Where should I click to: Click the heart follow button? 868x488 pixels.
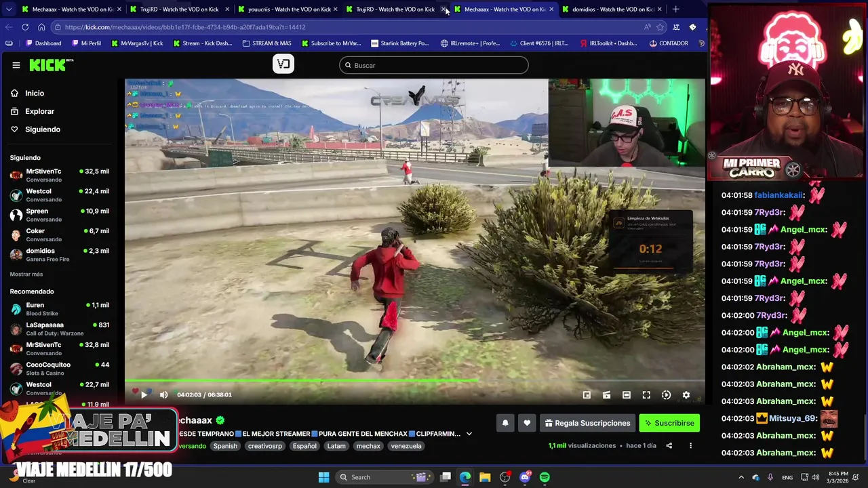(x=527, y=423)
